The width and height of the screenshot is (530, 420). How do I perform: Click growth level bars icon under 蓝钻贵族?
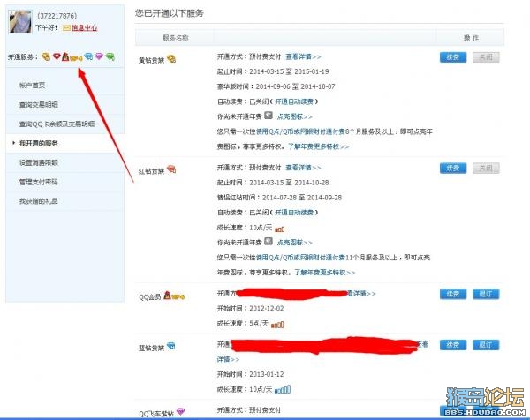click(x=283, y=390)
